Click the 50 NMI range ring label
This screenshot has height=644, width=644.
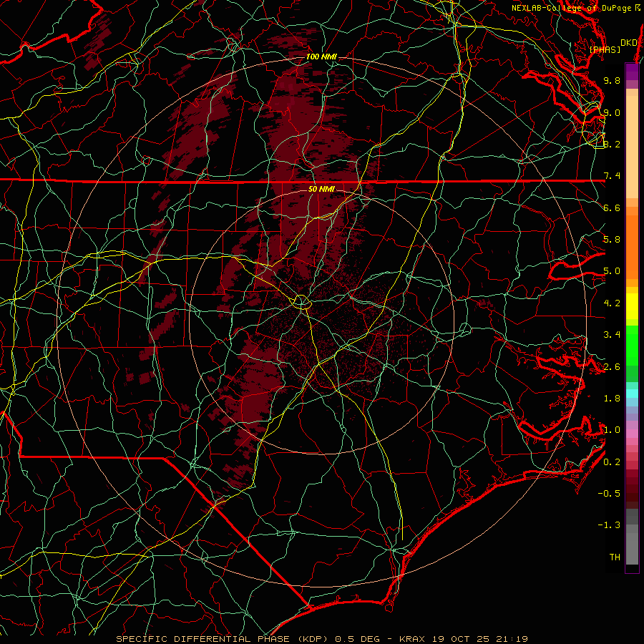[x=321, y=189]
